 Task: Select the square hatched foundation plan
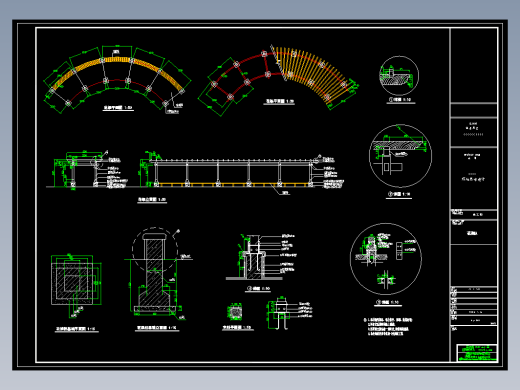tap(76, 285)
